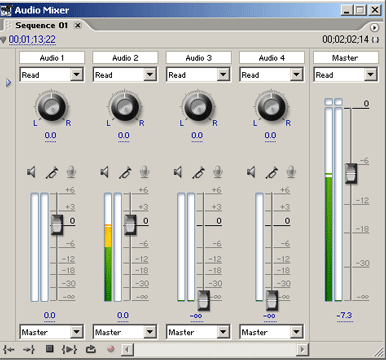Open Audio 1 automation mode dropdown
The height and width of the screenshot is (360, 386).
77,74
